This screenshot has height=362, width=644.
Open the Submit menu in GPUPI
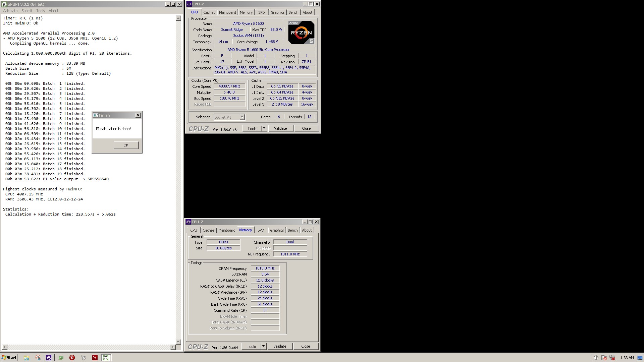pos(27,11)
